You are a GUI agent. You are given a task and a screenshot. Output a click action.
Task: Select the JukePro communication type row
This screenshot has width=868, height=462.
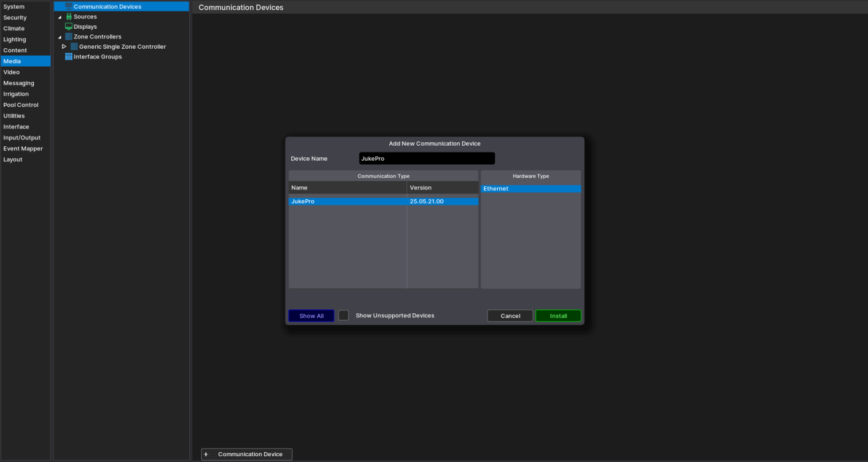[x=384, y=201]
